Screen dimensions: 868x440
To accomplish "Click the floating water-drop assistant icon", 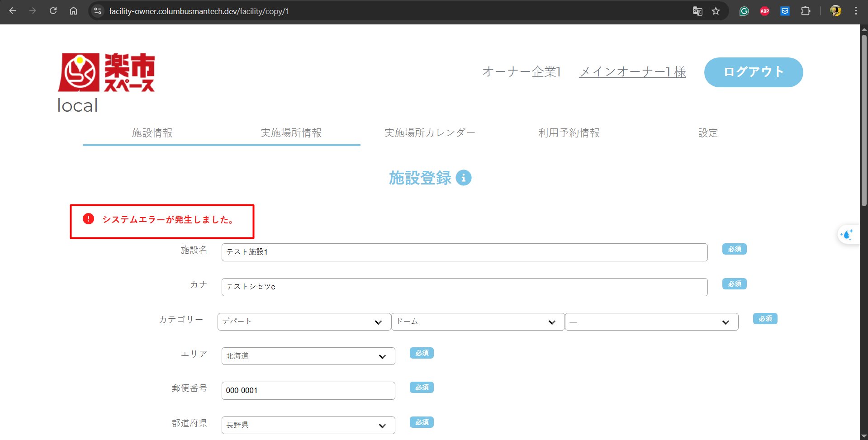I will pos(847,234).
